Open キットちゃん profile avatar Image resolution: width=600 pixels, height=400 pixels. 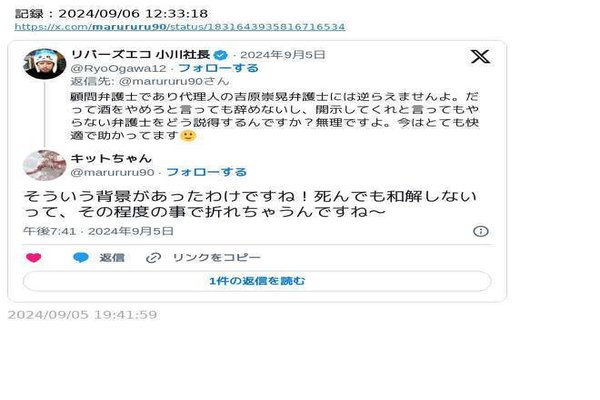click(x=44, y=165)
